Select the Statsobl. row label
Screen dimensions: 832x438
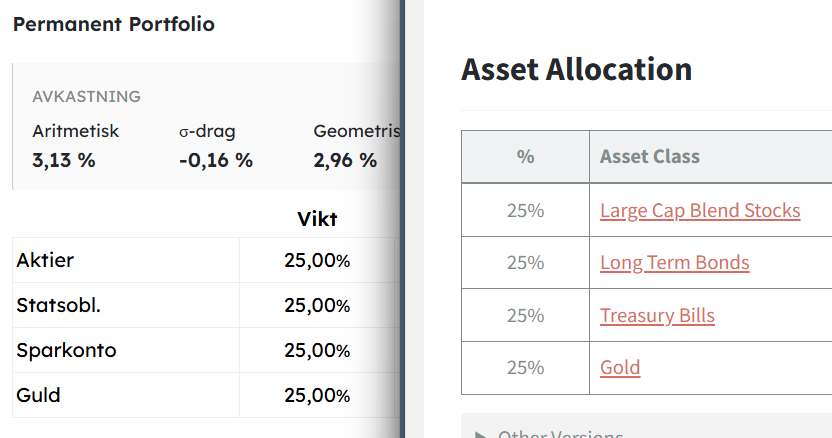pyautogui.click(x=58, y=305)
